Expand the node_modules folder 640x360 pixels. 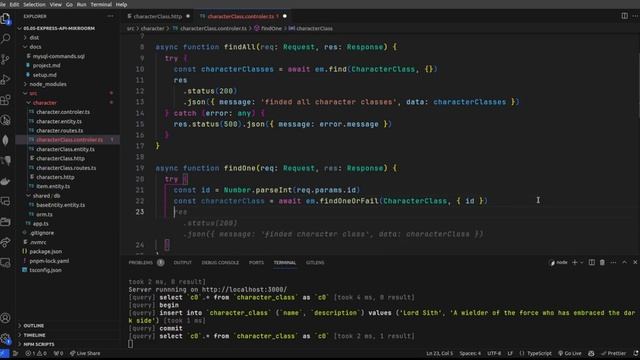(x=48, y=84)
